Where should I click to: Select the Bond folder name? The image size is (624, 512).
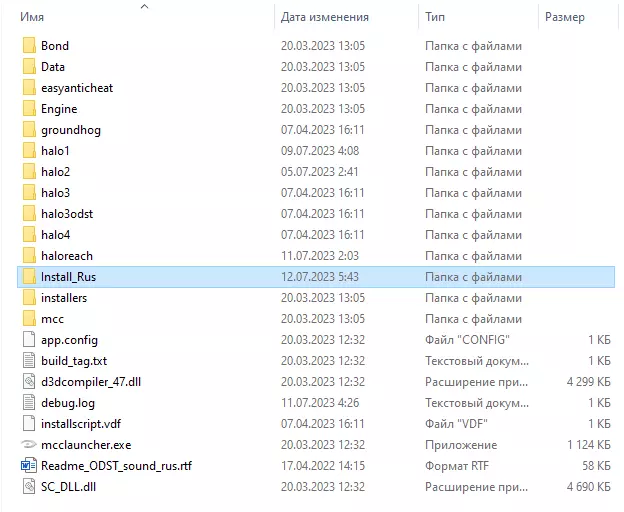55,46
